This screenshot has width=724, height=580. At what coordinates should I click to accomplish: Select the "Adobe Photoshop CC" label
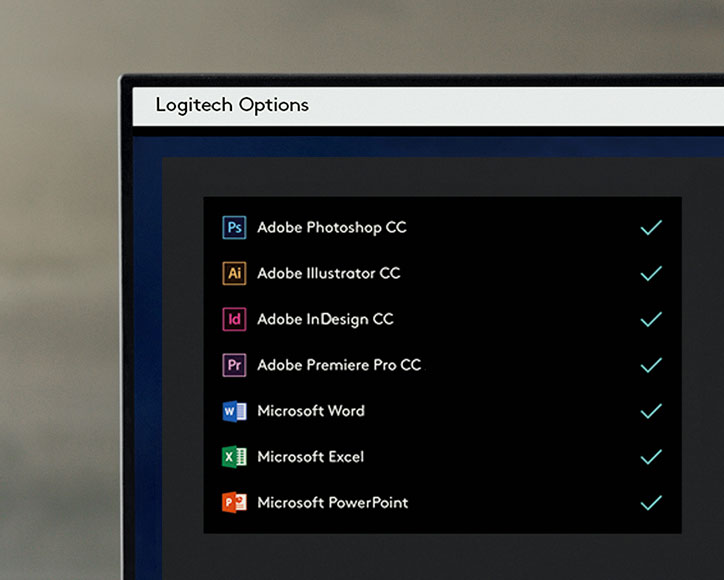[332, 228]
